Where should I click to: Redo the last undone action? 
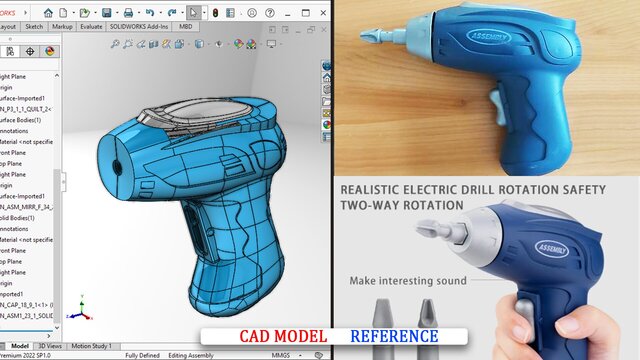[172, 13]
